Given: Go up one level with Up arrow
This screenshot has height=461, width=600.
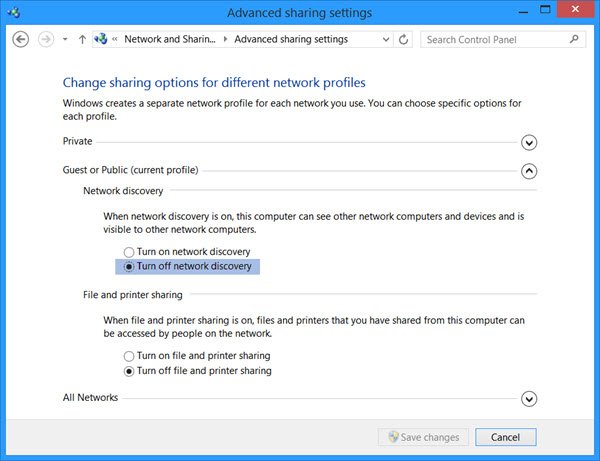Looking at the screenshot, I should [82, 40].
